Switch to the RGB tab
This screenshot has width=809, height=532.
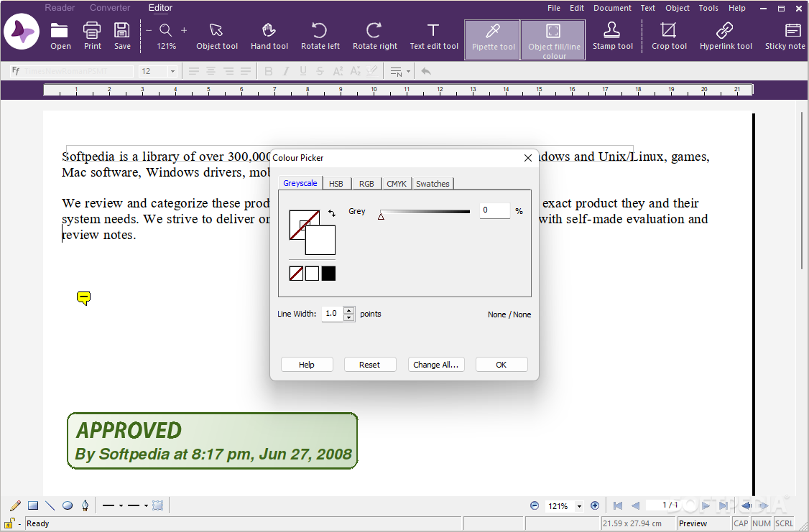pyautogui.click(x=366, y=184)
